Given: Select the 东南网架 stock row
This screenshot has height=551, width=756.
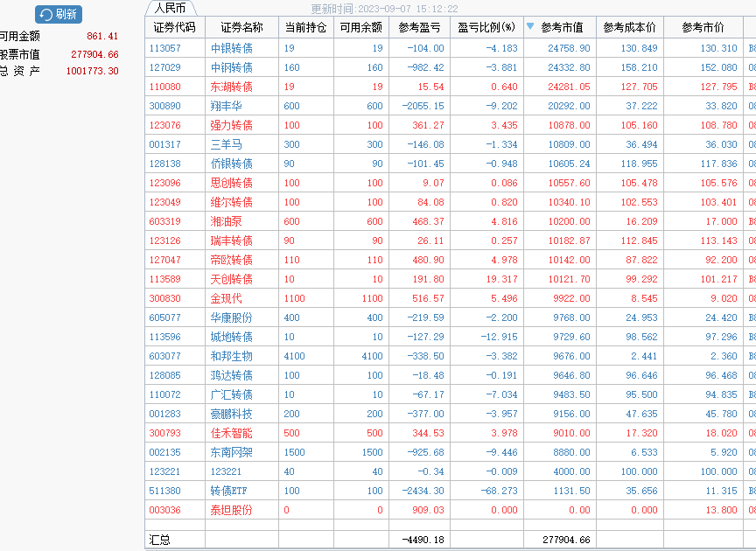Looking at the screenshot, I should pos(451,453).
